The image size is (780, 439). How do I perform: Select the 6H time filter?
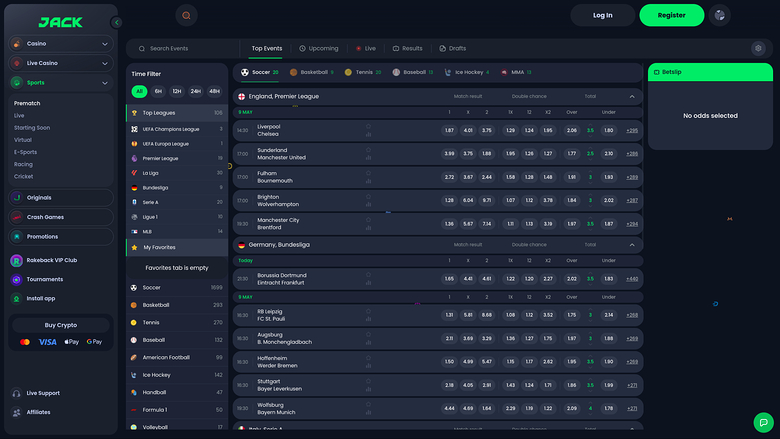click(158, 91)
